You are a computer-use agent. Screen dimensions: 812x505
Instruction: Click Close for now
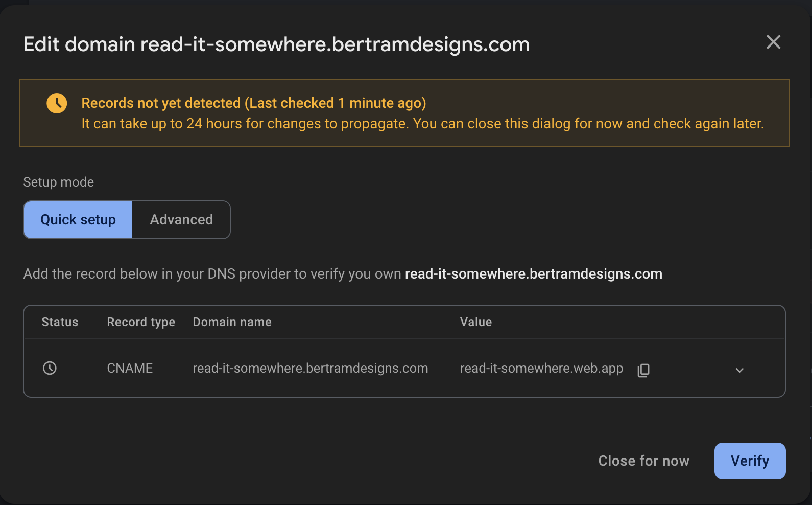pos(643,461)
